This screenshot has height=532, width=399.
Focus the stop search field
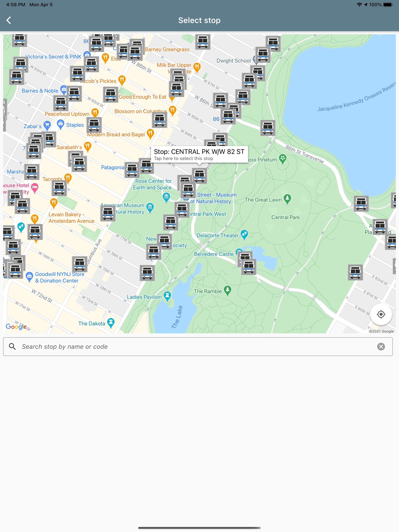pyautogui.click(x=198, y=347)
